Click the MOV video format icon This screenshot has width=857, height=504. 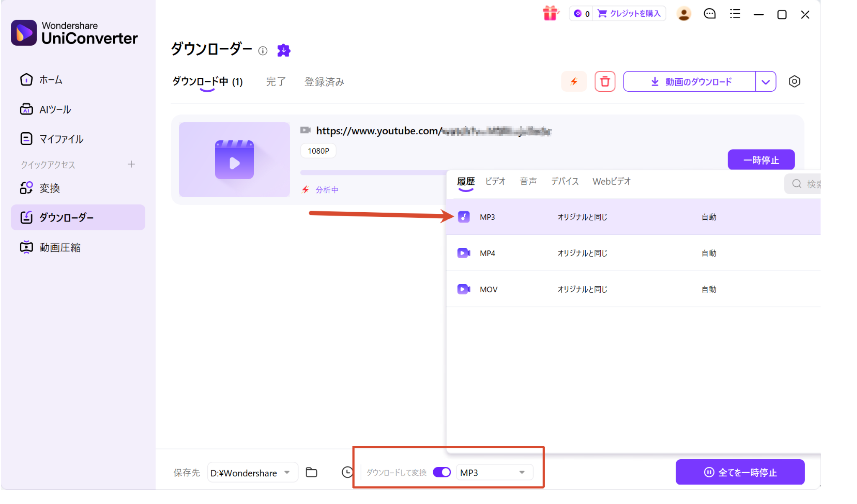(x=463, y=289)
